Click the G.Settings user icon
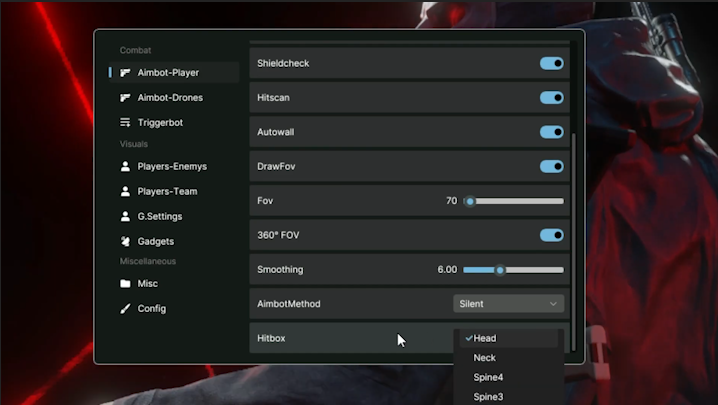The image size is (718, 405). 126,216
